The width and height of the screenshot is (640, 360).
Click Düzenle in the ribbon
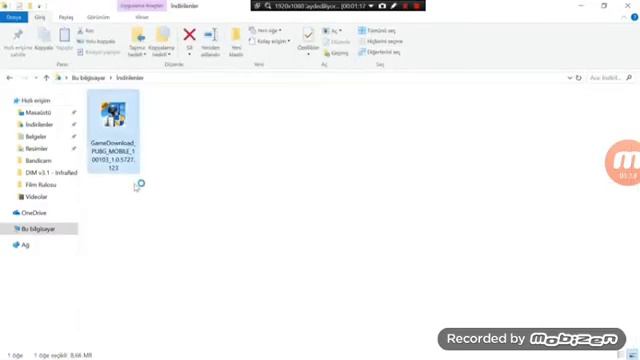click(x=337, y=42)
